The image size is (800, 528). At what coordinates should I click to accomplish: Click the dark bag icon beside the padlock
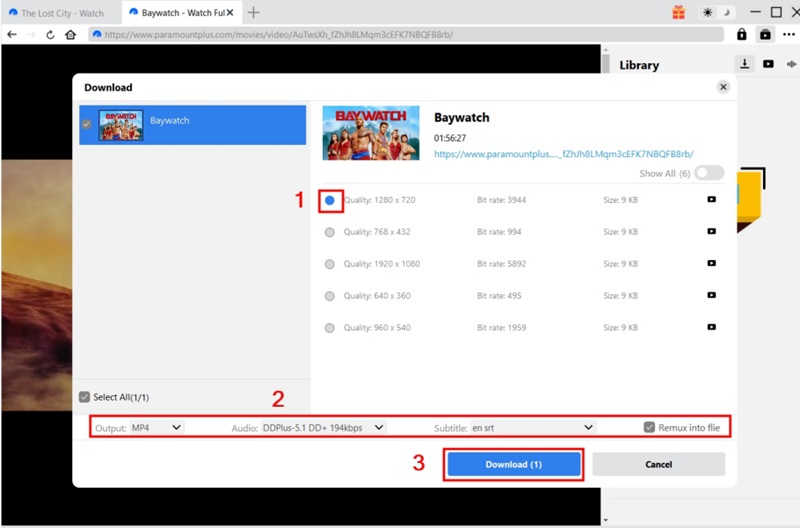tap(765, 34)
